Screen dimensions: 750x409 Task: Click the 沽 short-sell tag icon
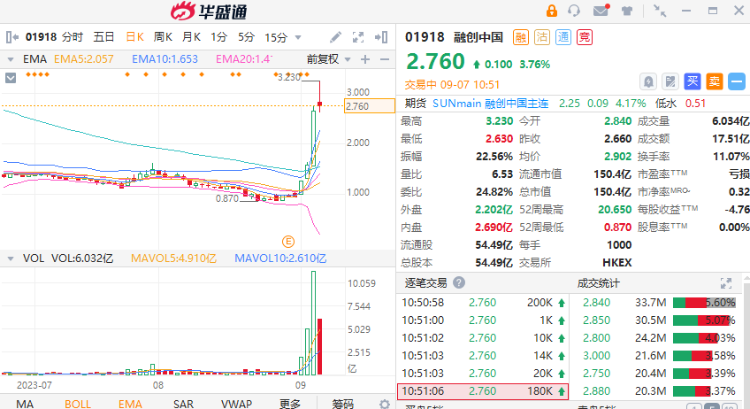tap(542, 37)
